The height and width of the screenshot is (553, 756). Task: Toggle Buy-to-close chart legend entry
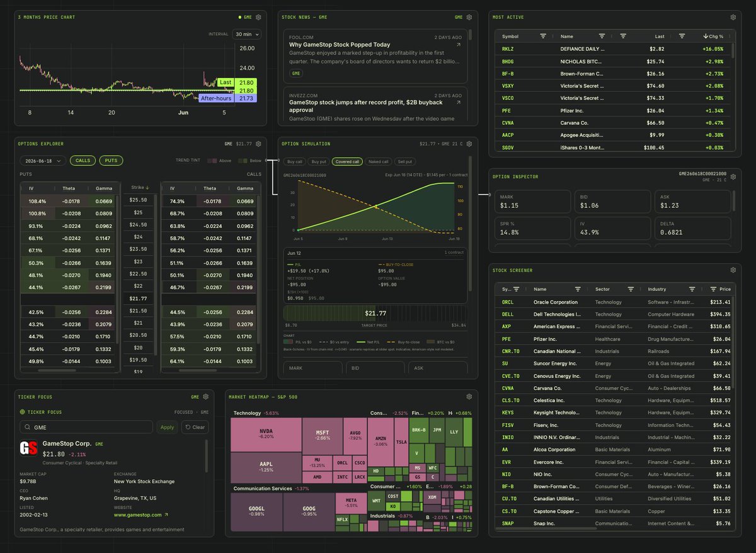[404, 342]
